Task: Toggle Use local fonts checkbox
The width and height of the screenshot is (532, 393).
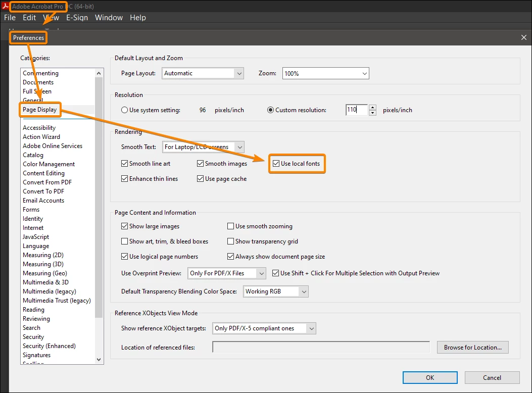Action: pos(276,164)
